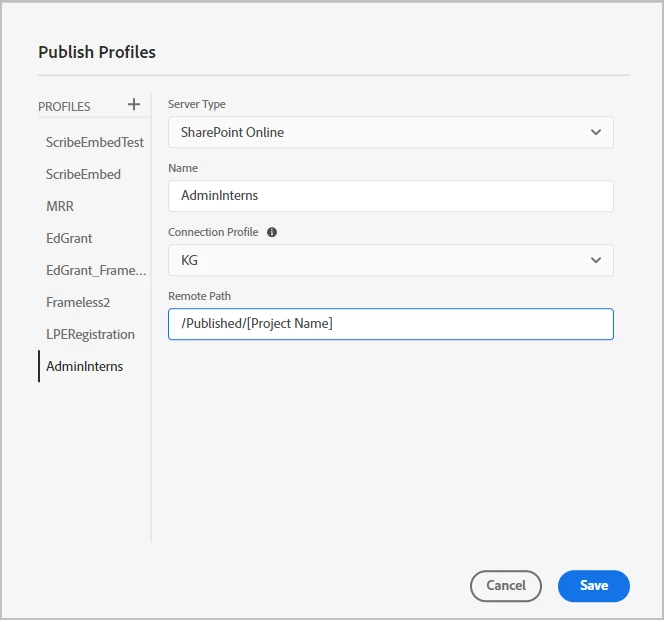The width and height of the screenshot is (664, 620).
Task: Click the SharePoint Online server type box
Action: coord(380,132)
